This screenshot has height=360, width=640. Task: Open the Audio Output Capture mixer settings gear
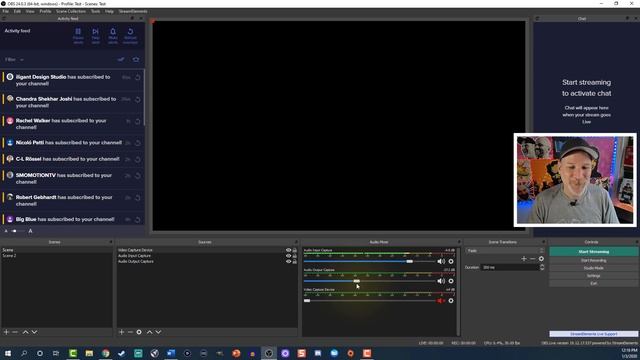451,281
